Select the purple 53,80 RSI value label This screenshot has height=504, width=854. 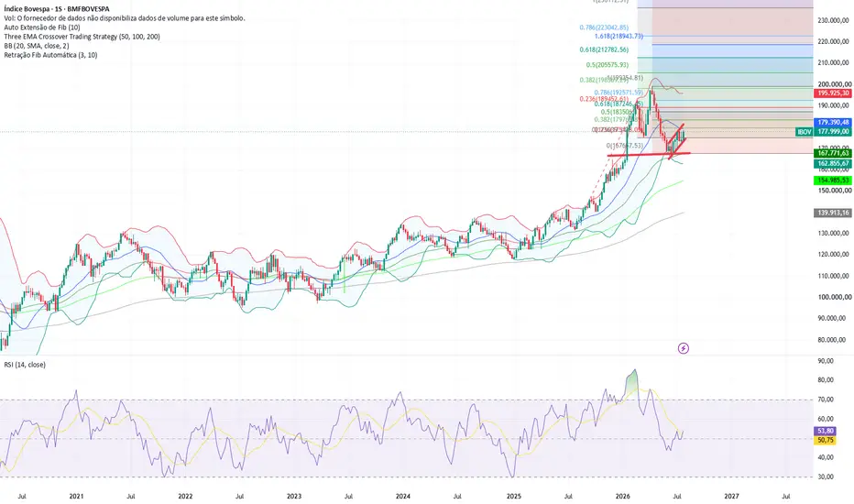[x=826, y=431]
